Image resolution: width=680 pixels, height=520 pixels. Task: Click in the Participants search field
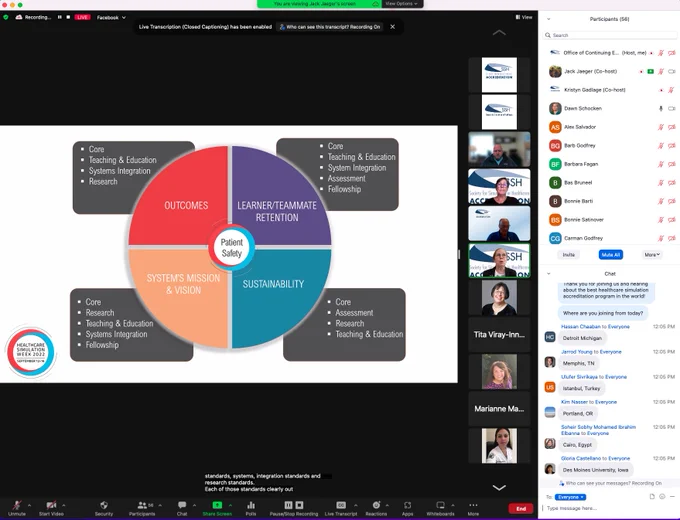pos(610,35)
